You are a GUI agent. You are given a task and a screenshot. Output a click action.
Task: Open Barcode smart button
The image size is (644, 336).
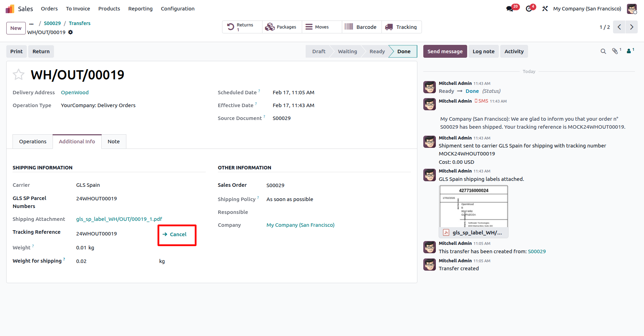pyautogui.click(x=362, y=27)
